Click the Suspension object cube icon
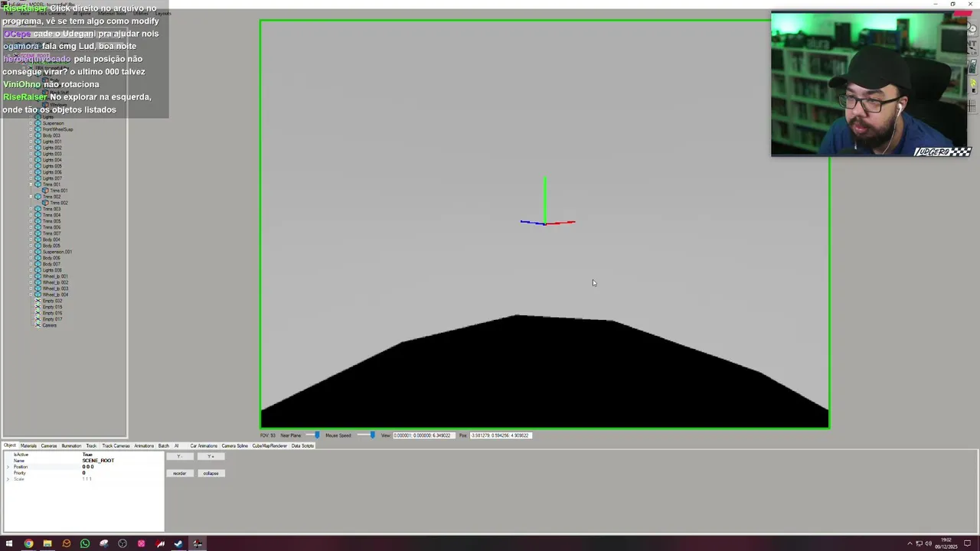 click(x=38, y=123)
